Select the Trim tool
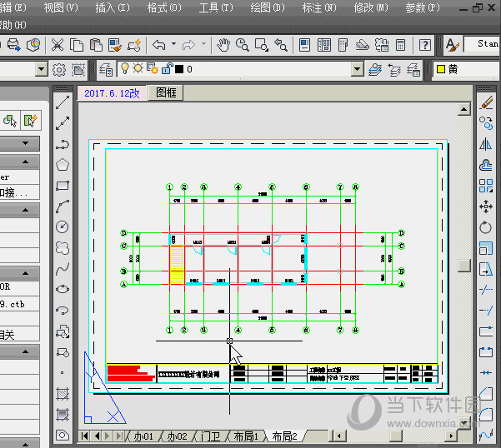The height and width of the screenshot is (448, 501). click(x=486, y=290)
